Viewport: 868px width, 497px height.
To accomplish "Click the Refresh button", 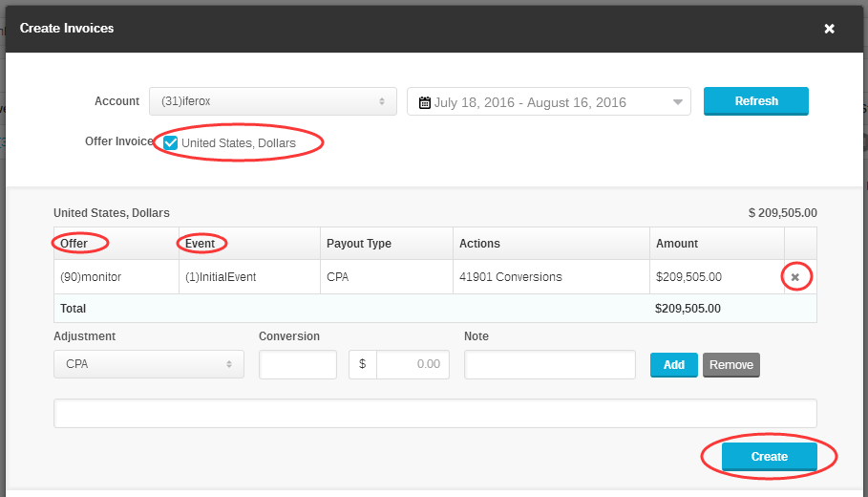I will pos(755,101).
